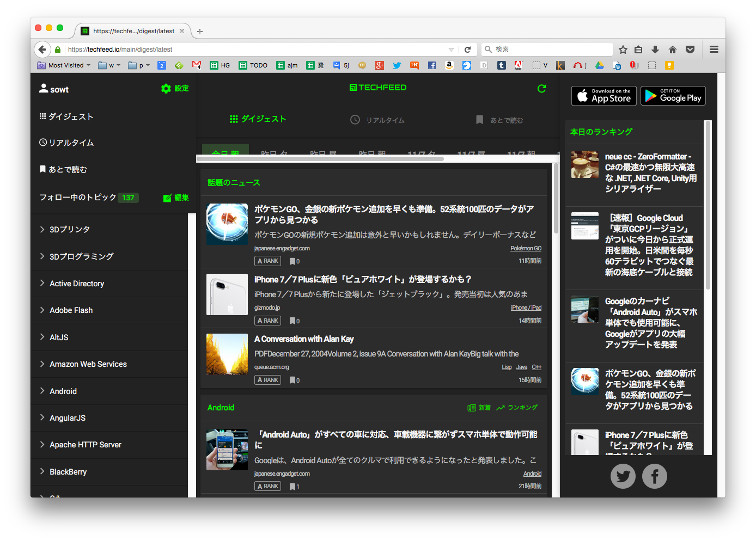Open the Twitter bookmark in bookmarks bar

click(x=397, y=65)
